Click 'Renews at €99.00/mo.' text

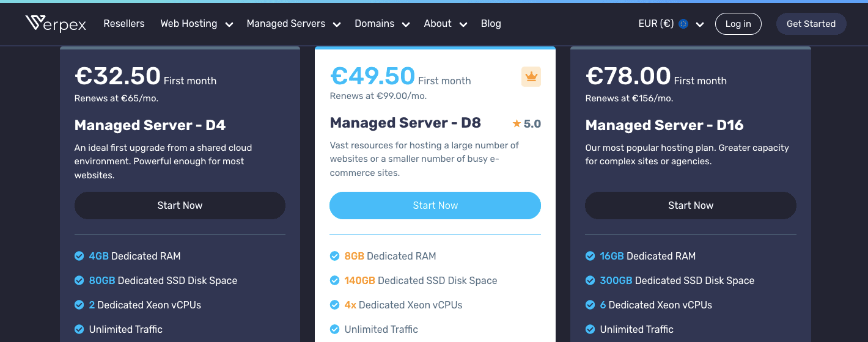[378, 96]
